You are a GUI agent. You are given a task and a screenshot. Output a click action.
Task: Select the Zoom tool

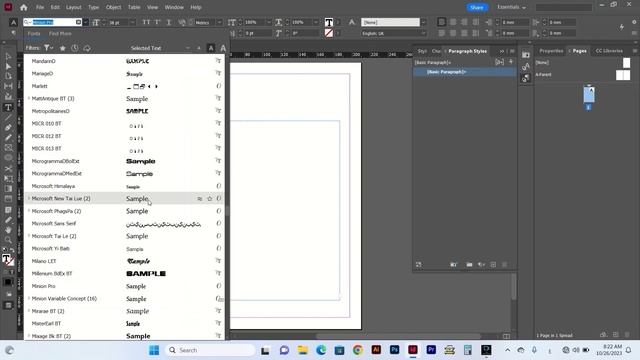[x=8, y=240]
